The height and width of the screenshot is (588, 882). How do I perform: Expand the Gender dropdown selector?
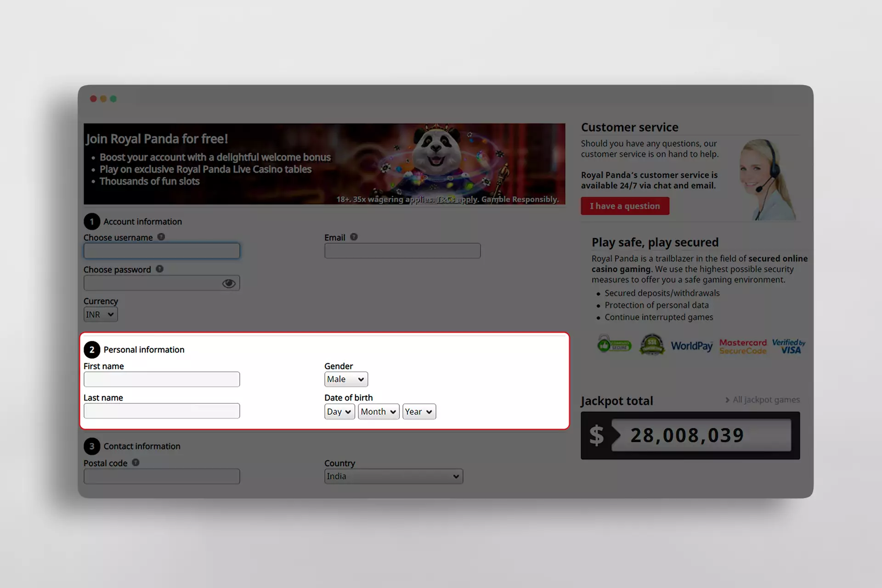pyautogui.click(x=346, y=379)
